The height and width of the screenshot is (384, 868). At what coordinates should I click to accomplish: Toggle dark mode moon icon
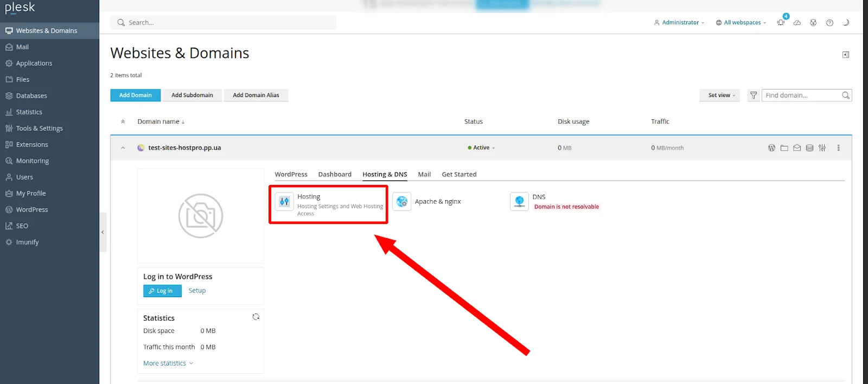click(846, 23)
